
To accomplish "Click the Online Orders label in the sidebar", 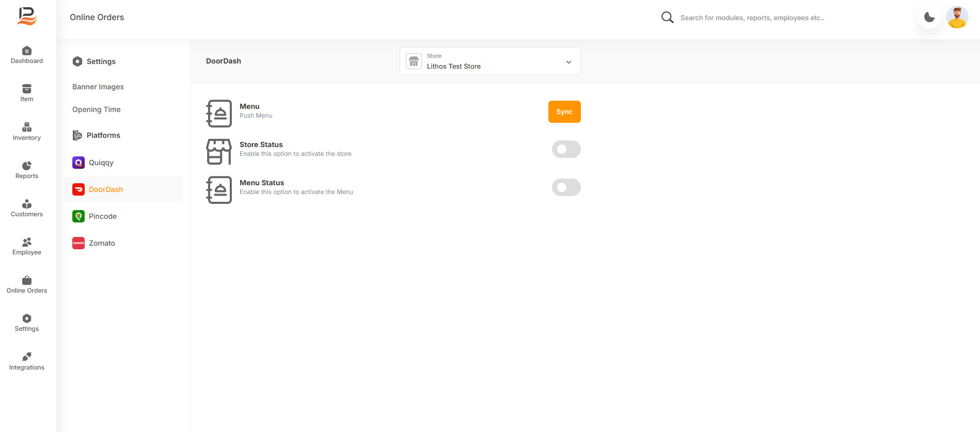I will tap(27, 291).
